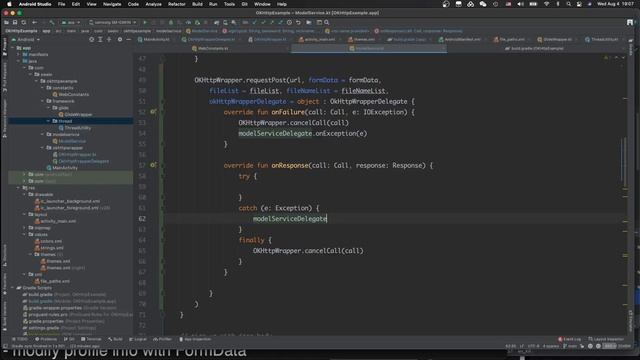
Task: Click the volume icon in macOS menu bar
Action: (x=520, y=4)
